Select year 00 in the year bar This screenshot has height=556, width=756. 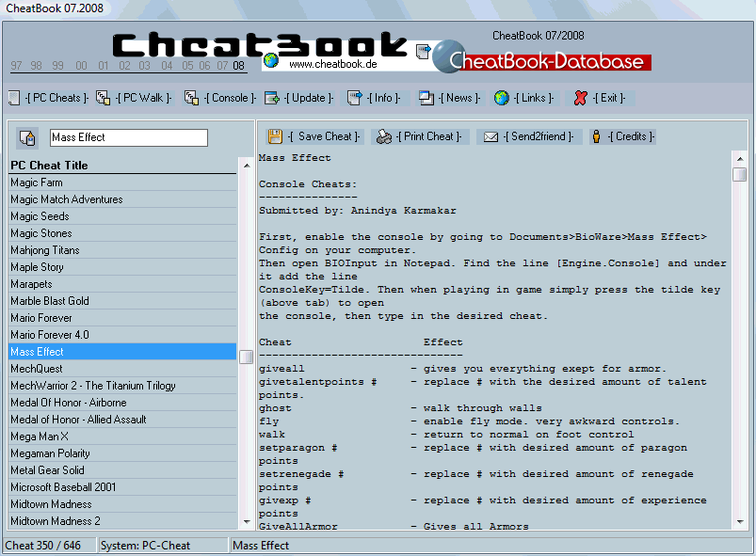(x=82, y=66)
